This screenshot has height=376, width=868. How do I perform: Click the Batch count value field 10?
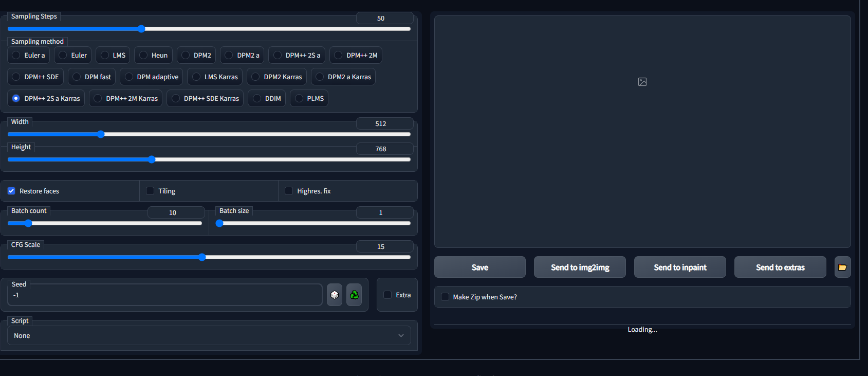tap(176, 212)
